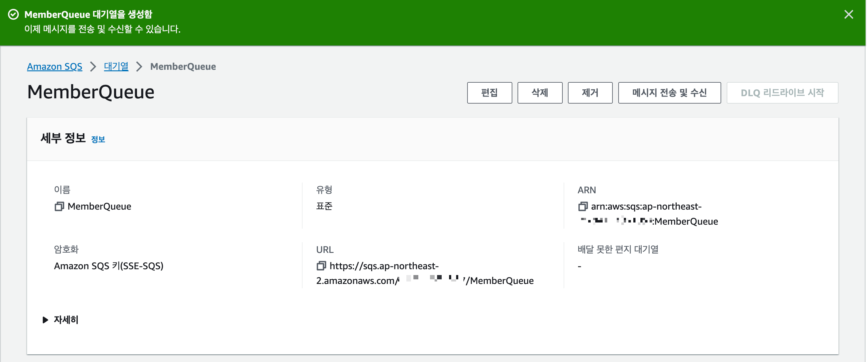Open the Amazon SQS breadcrumb link
This screenshot has width=868, height=362.
pyautogui.click(x=55, y=66)
